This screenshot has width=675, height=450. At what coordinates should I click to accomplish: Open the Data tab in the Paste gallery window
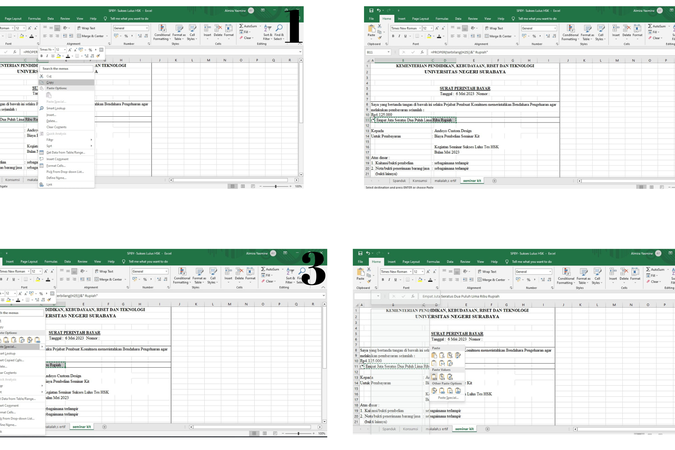450,261
